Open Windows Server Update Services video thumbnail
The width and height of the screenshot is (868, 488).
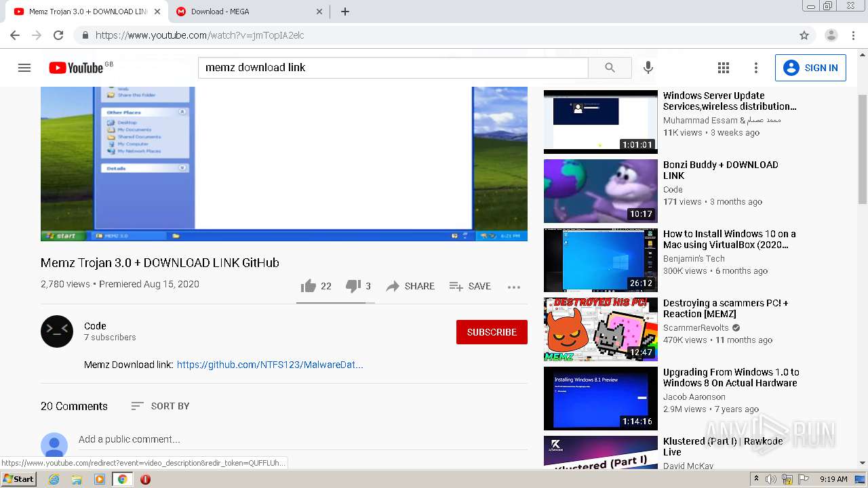(x=601, y=121)
